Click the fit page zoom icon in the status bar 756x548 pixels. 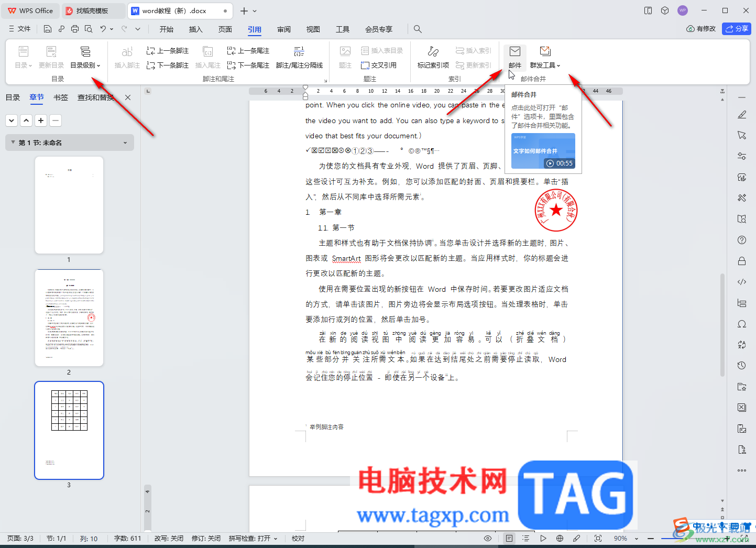598,538
